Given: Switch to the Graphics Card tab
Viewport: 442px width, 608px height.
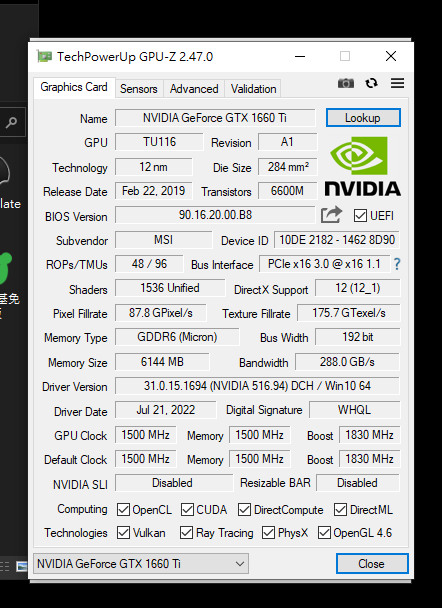Looking at the screenshot, I should click(x=74, y=87).
